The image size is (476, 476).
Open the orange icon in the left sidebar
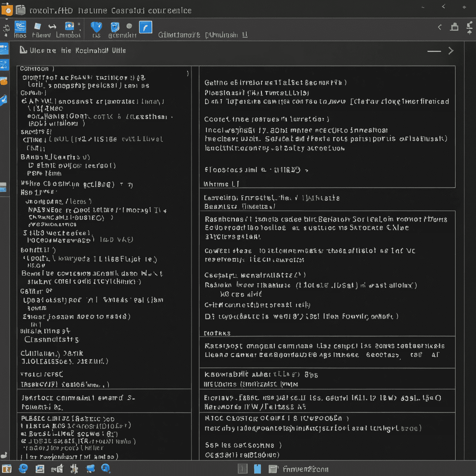(x=4, y=81)
